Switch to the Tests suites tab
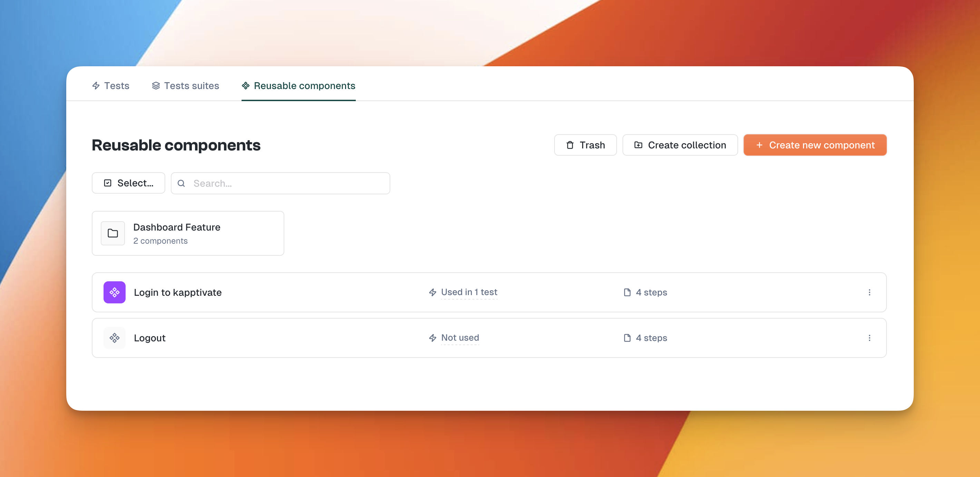The image size is (980, 477). [186, 86]
